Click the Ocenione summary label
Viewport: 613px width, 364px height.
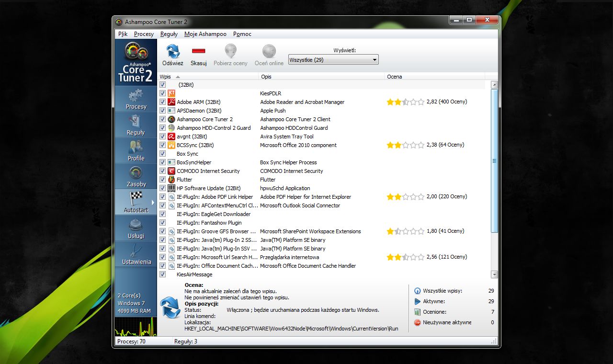[435, 312]
